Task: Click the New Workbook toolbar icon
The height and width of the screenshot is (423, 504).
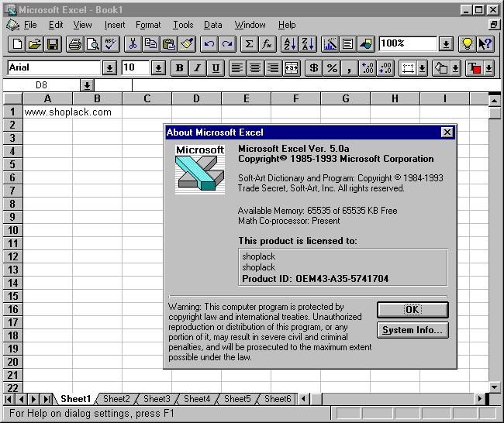Action: (17, 43)
